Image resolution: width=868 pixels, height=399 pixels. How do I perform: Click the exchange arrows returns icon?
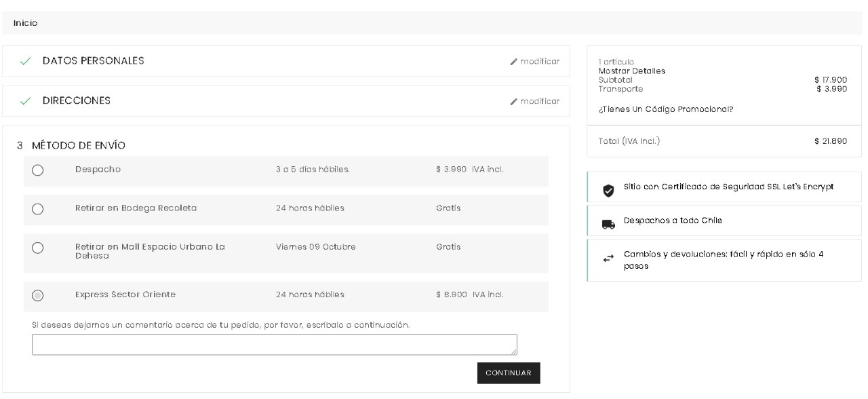[608, 259]
